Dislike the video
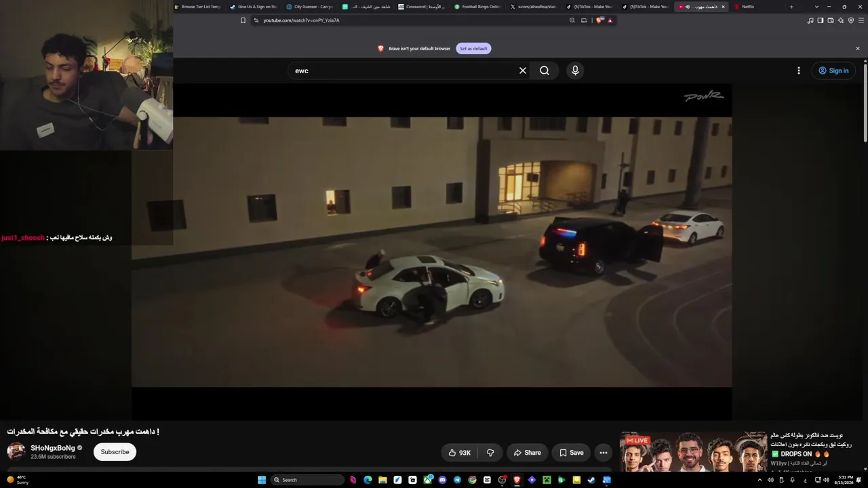 point(490,453)
